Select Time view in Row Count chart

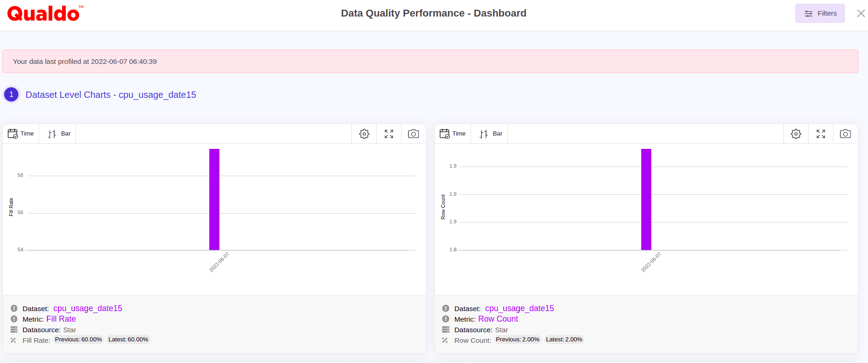(x=453, y=134)
